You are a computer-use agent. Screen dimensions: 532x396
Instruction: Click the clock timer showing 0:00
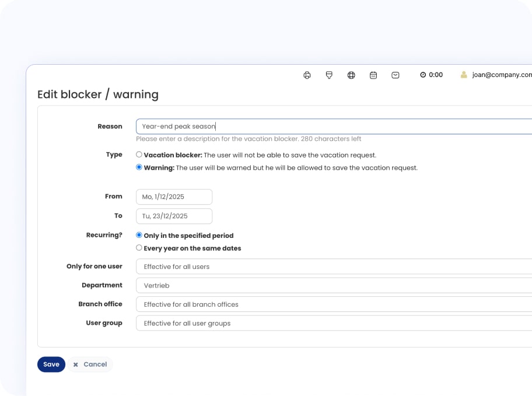point(431,75)
